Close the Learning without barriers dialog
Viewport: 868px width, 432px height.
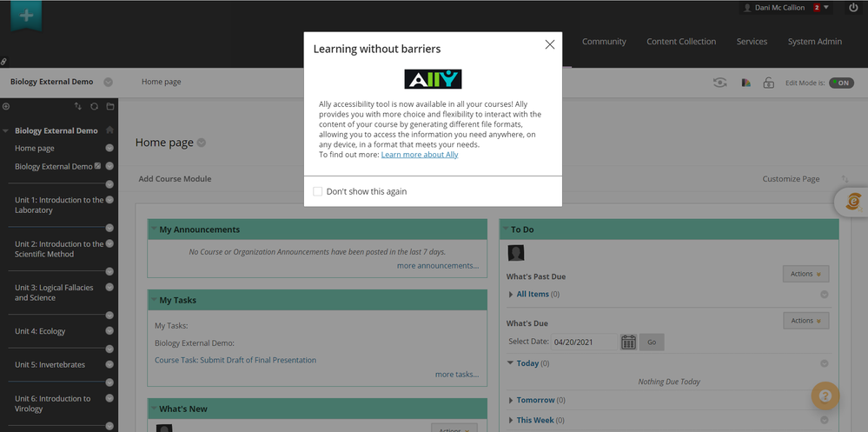point(549,44)
